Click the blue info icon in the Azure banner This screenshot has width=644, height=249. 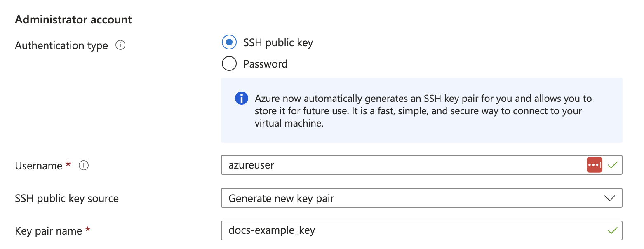[242, 99]
